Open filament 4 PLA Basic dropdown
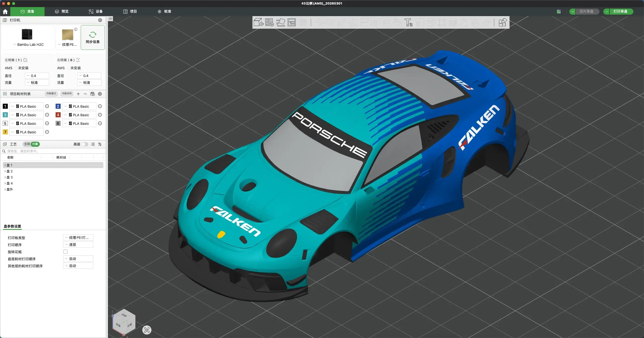The image size is (644, 338). (x=79, y=115)
